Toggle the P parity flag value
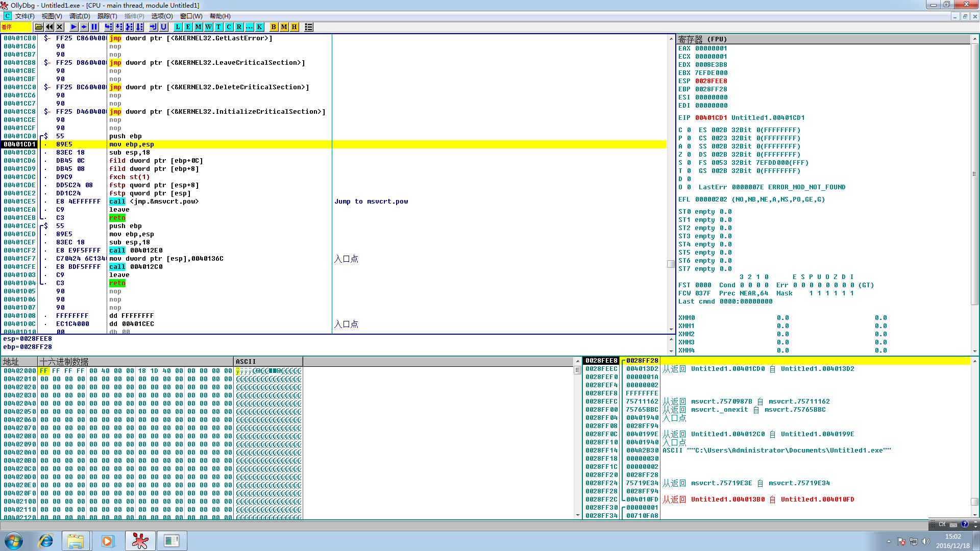 pyautogui.click(x=689, y=138)
